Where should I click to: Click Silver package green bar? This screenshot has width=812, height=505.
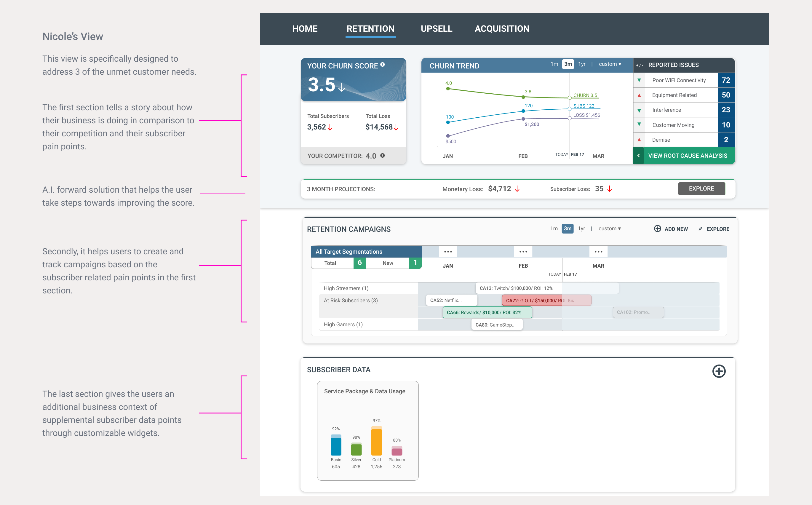click(356, 449)
